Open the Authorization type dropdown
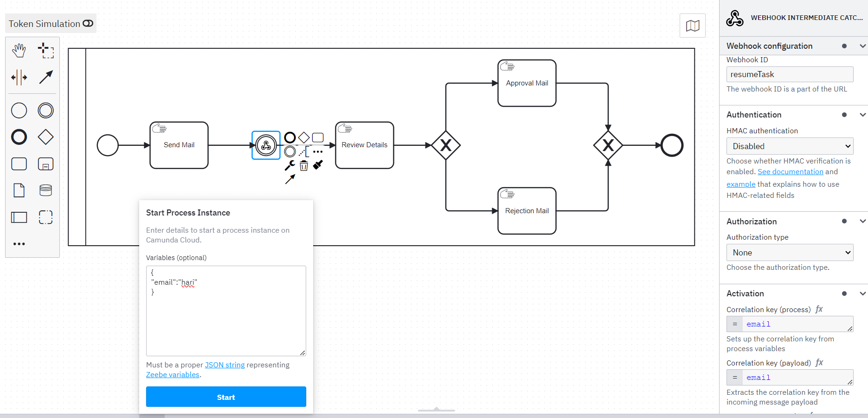Viewport: 868px width, 418px height. 789,252
